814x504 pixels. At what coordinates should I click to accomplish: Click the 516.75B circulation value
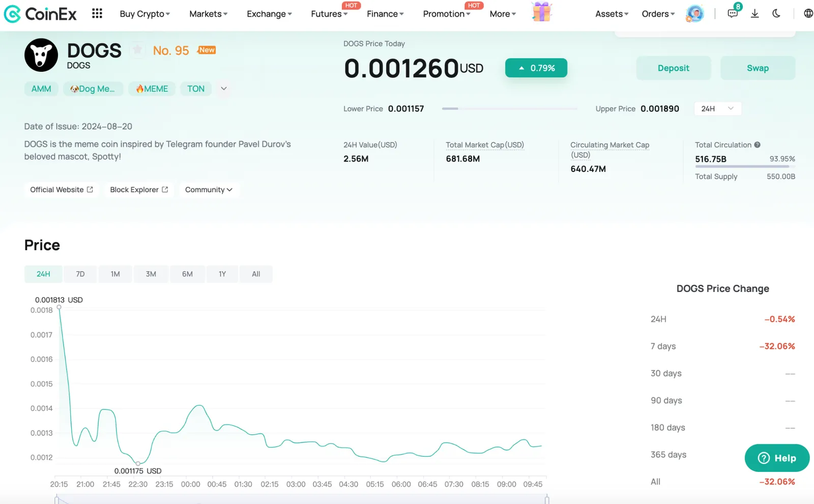pos(711,159)
